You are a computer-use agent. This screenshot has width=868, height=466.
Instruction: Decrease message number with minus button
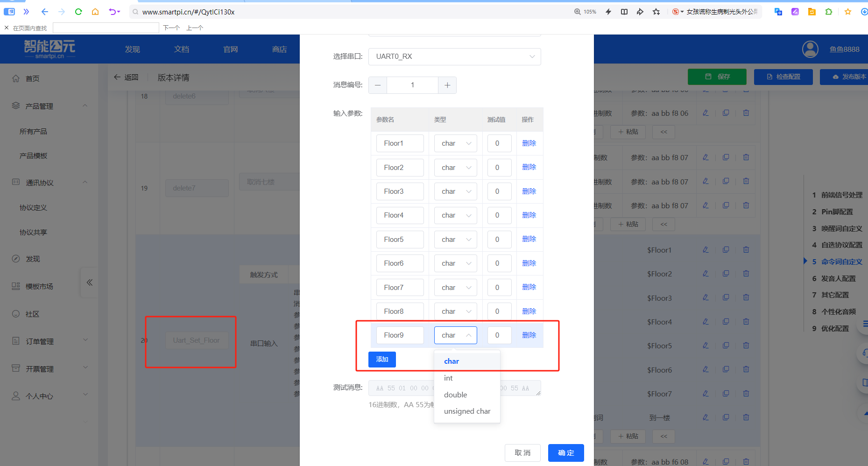coord(378,85)
